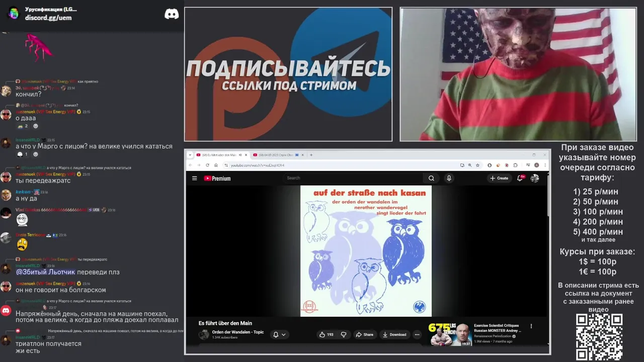
Task: Click the worried face emoji in chat
Action: point(22,244)
